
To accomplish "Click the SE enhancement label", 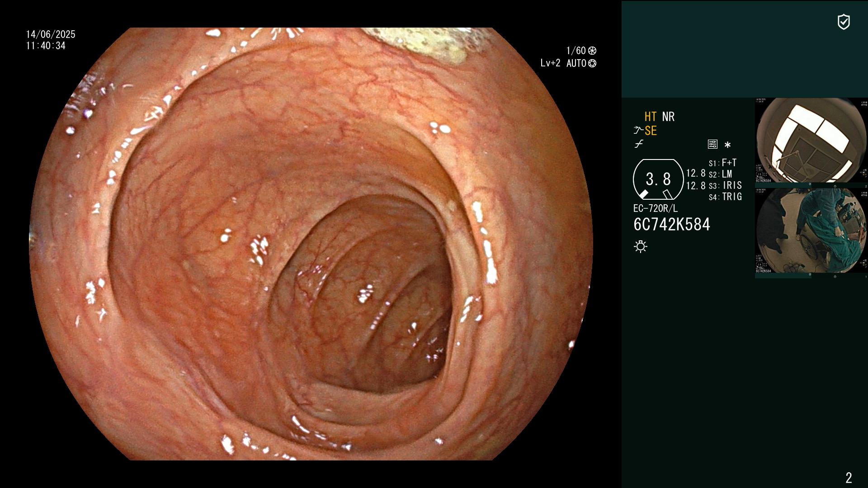I will tap(651, 131).
